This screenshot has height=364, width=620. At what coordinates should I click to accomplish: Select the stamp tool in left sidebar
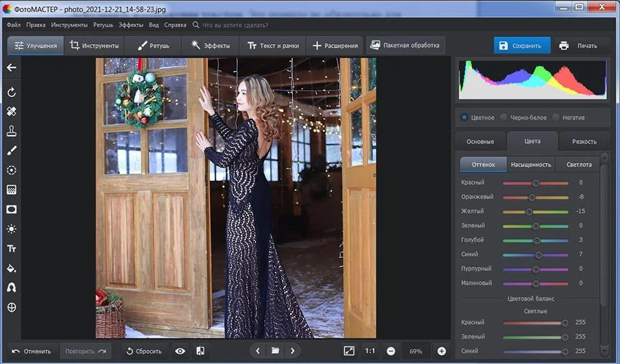(11, 131)
